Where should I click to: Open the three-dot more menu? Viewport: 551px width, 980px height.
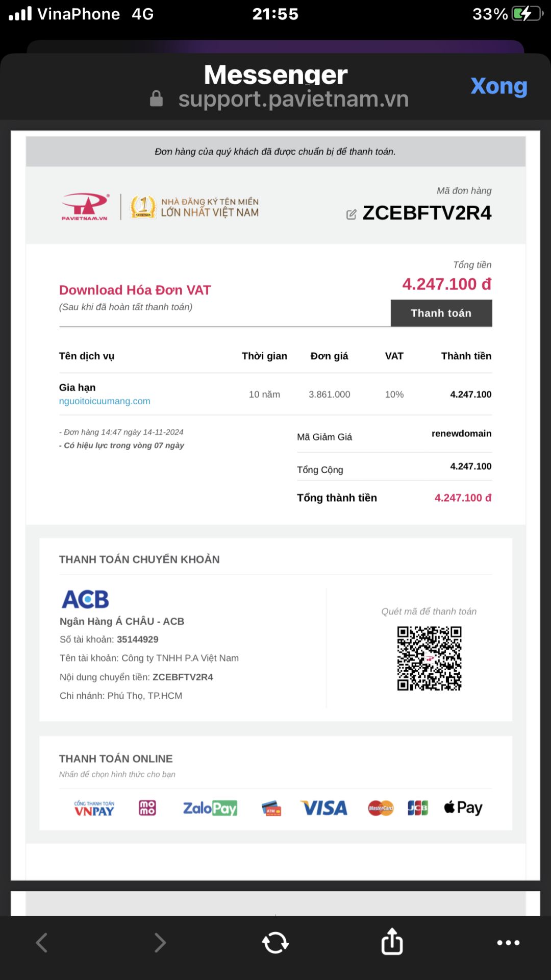(x=508, y=943)
